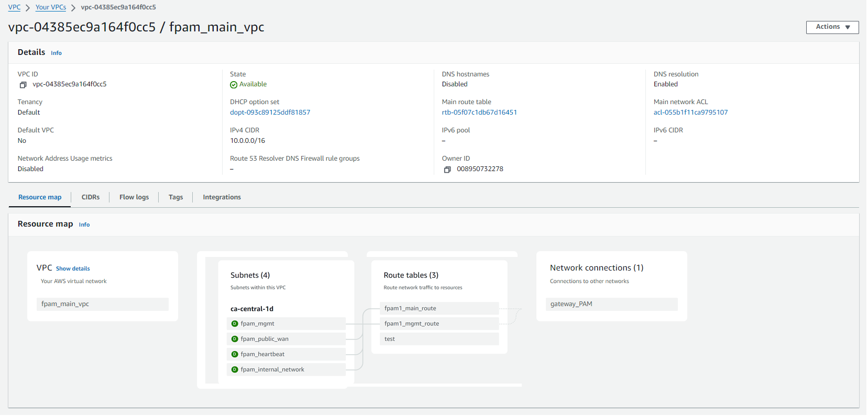The width and height of the screenshot is (868, 416).
Task: Click the fpam_public_wan subnet green icon
Action: point(235,339)
